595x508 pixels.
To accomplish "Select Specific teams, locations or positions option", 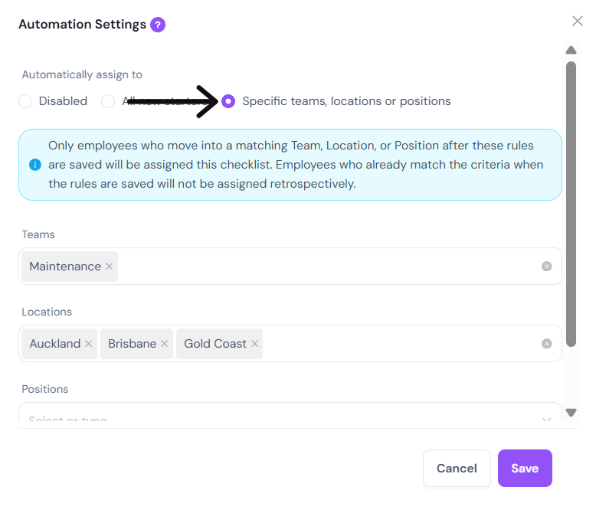I will tap(228, 101).
